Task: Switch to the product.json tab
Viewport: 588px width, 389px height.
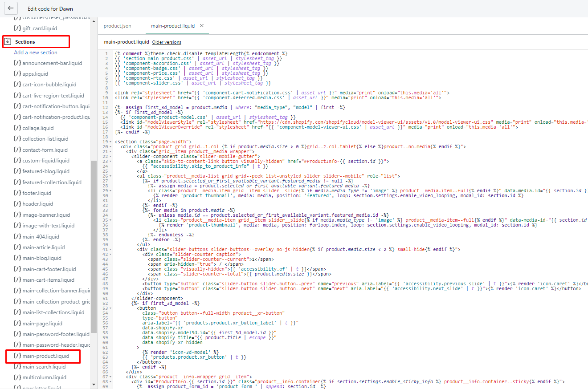Action: [x=118, y=26]
